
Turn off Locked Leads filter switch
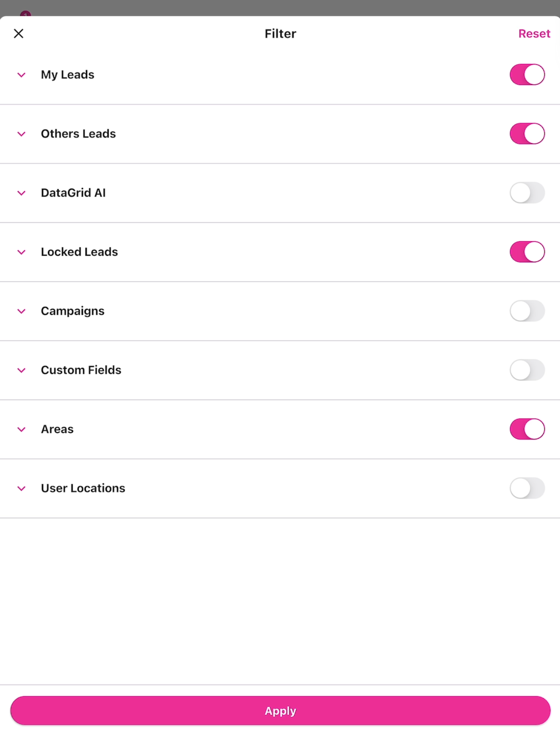coord(527,252)
